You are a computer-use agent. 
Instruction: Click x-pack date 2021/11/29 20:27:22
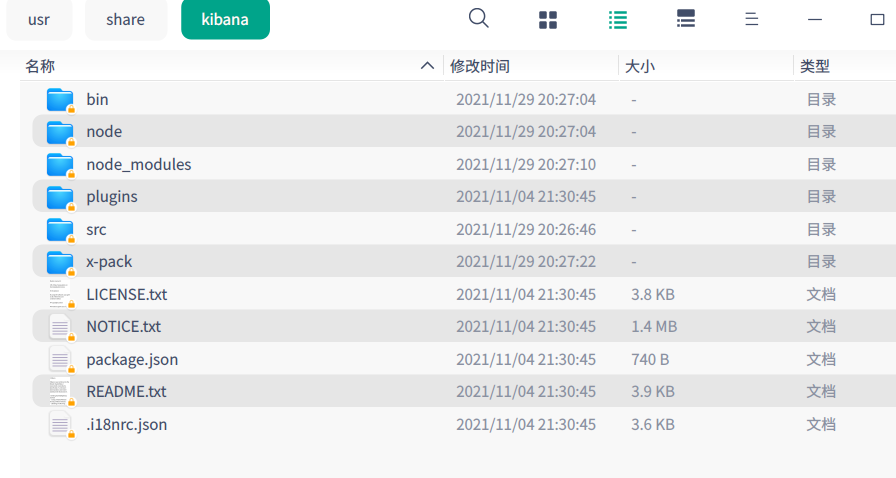[526, 262]
